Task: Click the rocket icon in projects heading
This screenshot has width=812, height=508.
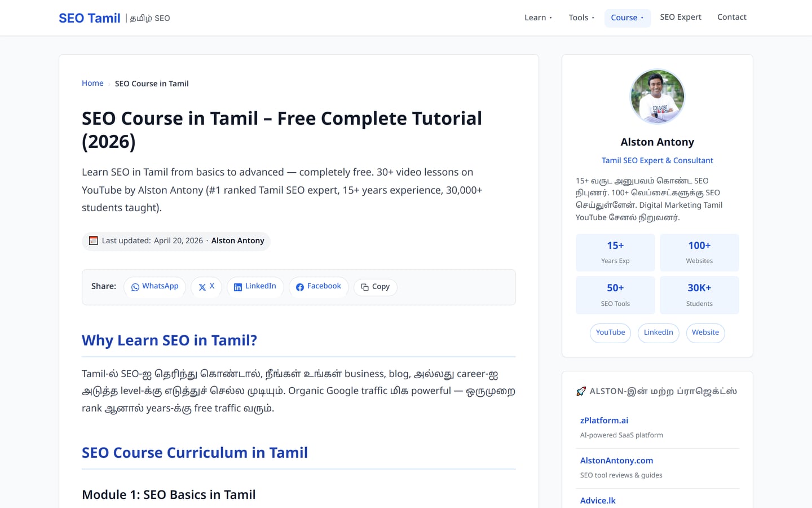Action: pos(581,391)
